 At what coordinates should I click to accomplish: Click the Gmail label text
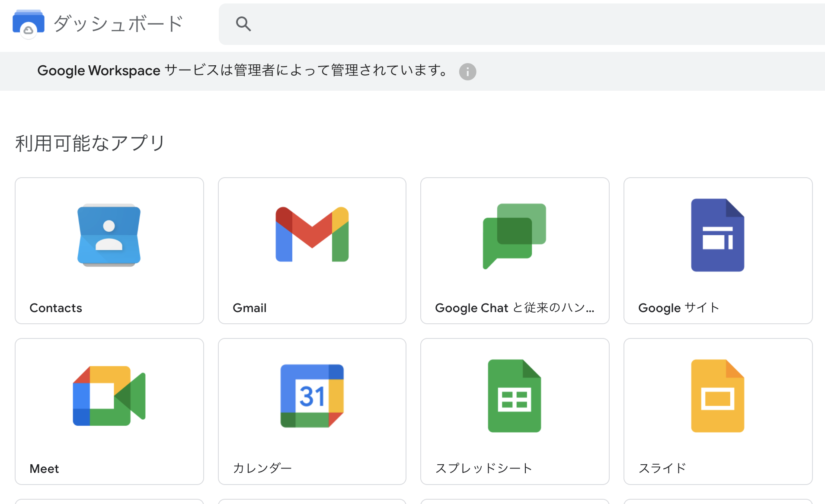tap(249, 308)
